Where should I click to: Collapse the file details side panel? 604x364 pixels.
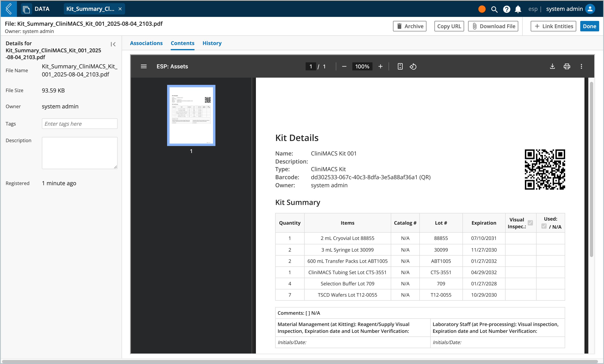pyautogui.click(x=113, y=44)
